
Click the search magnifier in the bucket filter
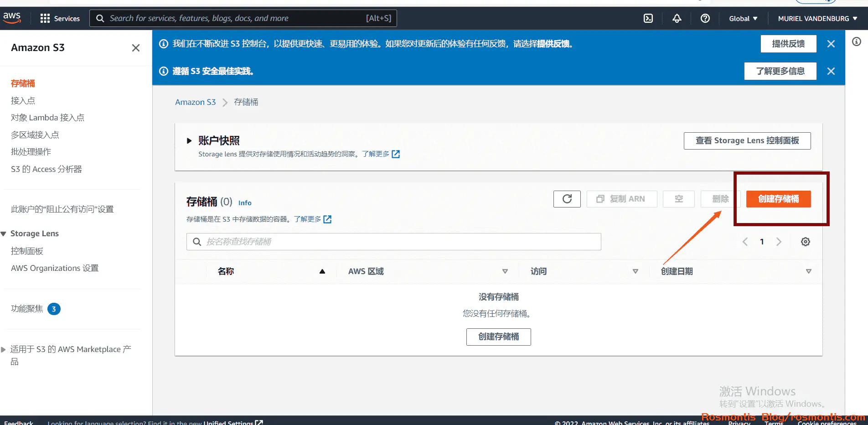197,242
